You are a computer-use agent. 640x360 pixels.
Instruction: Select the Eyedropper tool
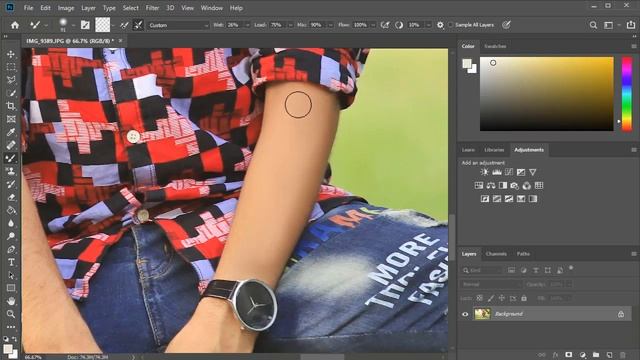pyautogui.click(x=11, y=132)
